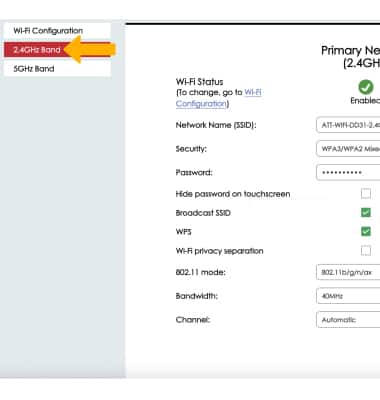Click the Password field
Viewport: 380px width, 400px height.
[x=348, y=172]
